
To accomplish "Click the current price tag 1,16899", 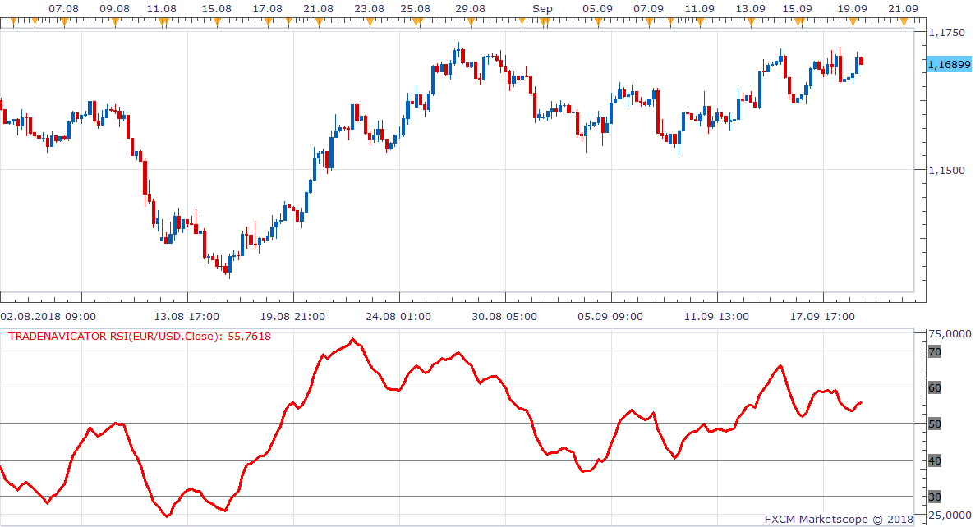I will coord(949,64).
